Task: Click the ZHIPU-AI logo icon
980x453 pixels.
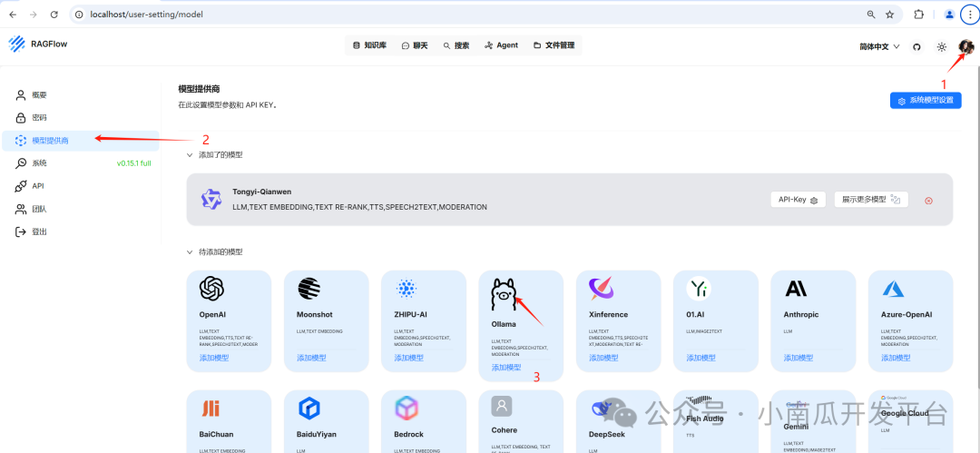Action: (407, 289)
